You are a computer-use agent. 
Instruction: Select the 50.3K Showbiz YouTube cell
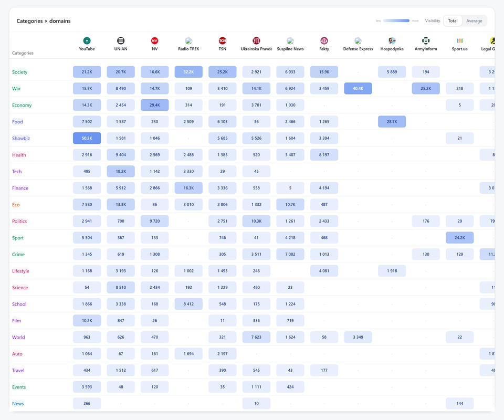pyautogui.click(x=87, y=138)
